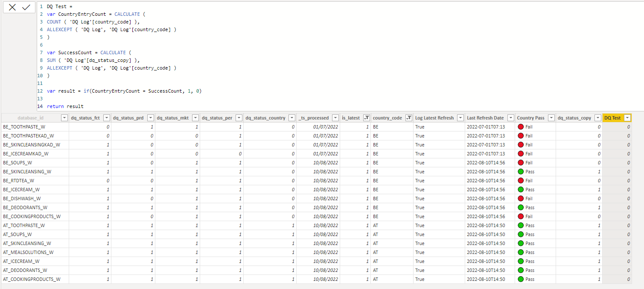
Task: Open dq_status_fct column filter dropdown
Action: pyautogui.click(x=107, y=118)
